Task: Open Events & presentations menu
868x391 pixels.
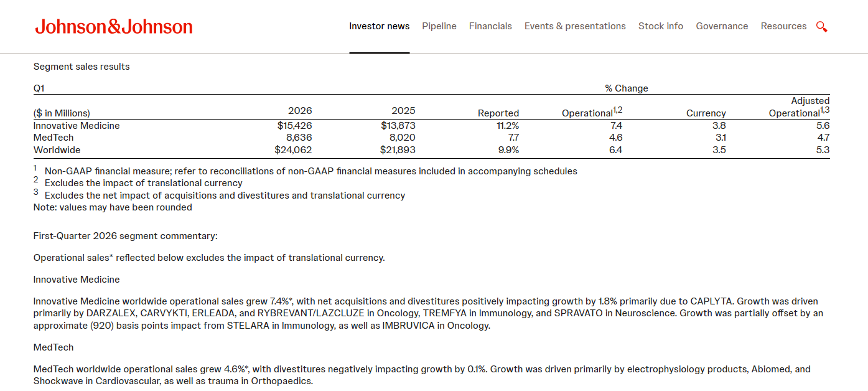Action: click(x=575, y=26)
